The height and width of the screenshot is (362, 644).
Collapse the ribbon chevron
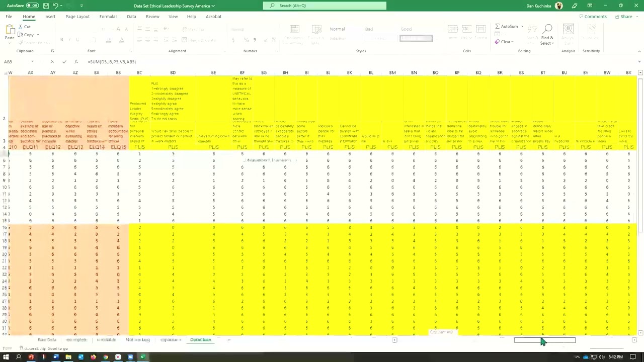tap(639, 51)
